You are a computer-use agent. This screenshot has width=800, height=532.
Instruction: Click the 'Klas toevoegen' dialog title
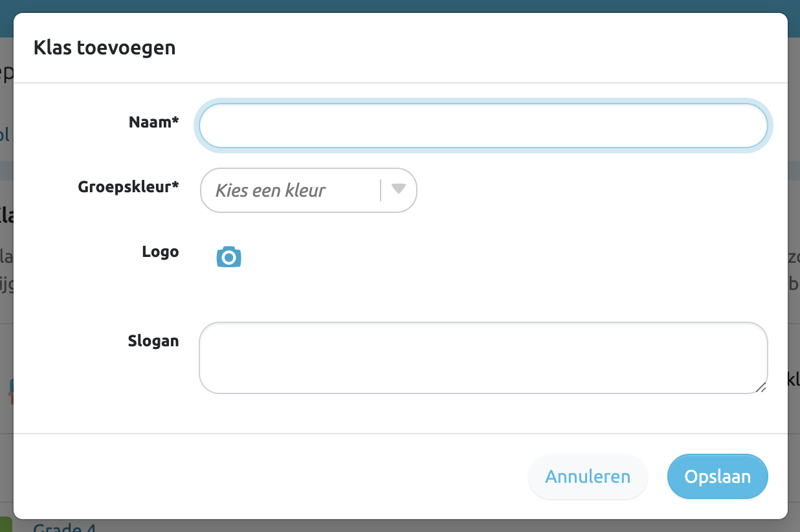(x=104, y=47)
